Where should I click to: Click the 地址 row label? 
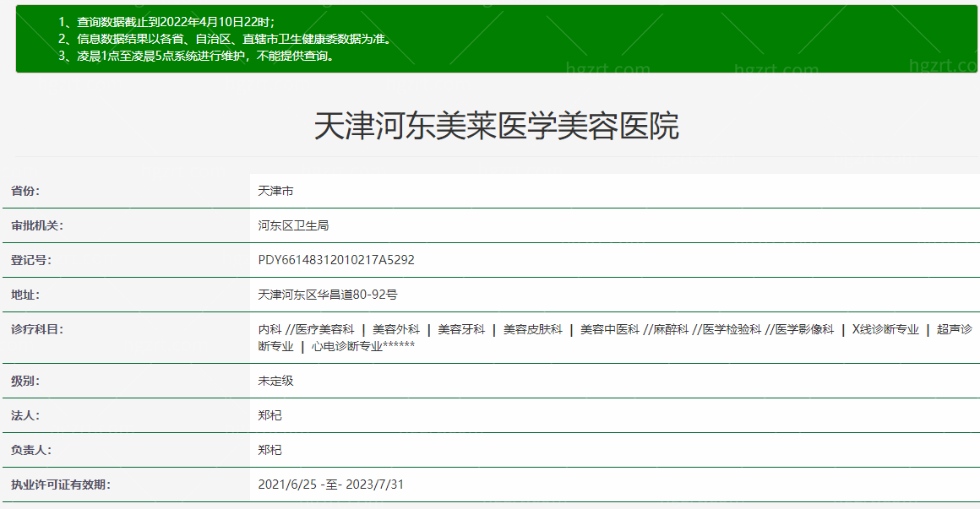tap(25, 295)
